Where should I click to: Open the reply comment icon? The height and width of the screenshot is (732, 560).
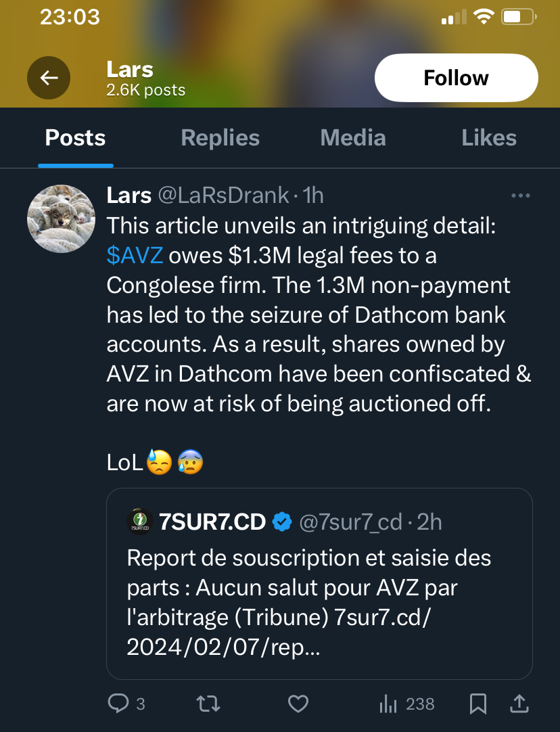[118, 704]
